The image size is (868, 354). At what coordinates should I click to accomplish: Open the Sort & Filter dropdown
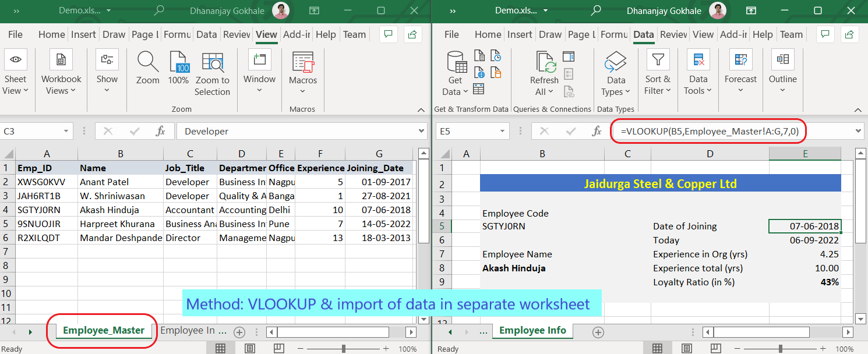[657, 72]
